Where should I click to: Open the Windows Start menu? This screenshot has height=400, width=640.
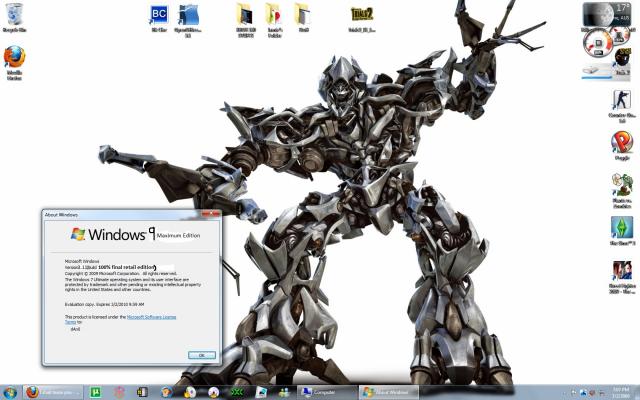9,393
